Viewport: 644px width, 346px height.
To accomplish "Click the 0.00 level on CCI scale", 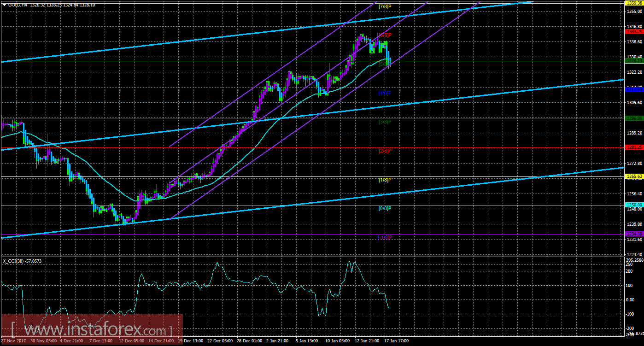I will 629,299.
